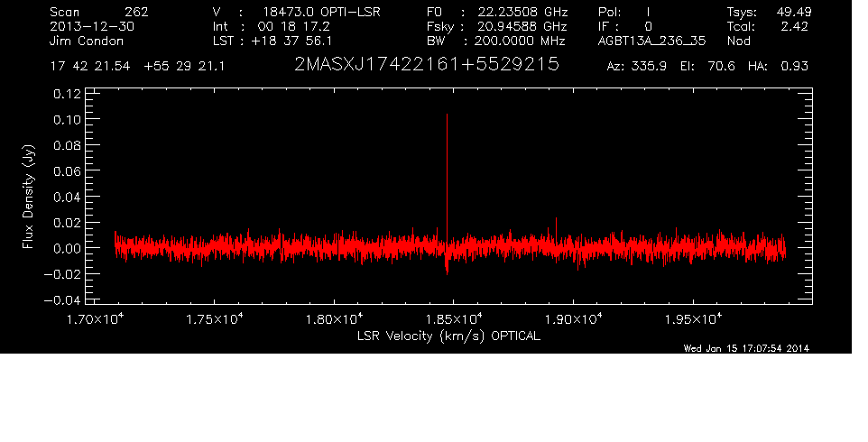Viewport: 868px width, 442px height.
Task: Click the Tcal value 2.42
Action: (x=794, y=26)
